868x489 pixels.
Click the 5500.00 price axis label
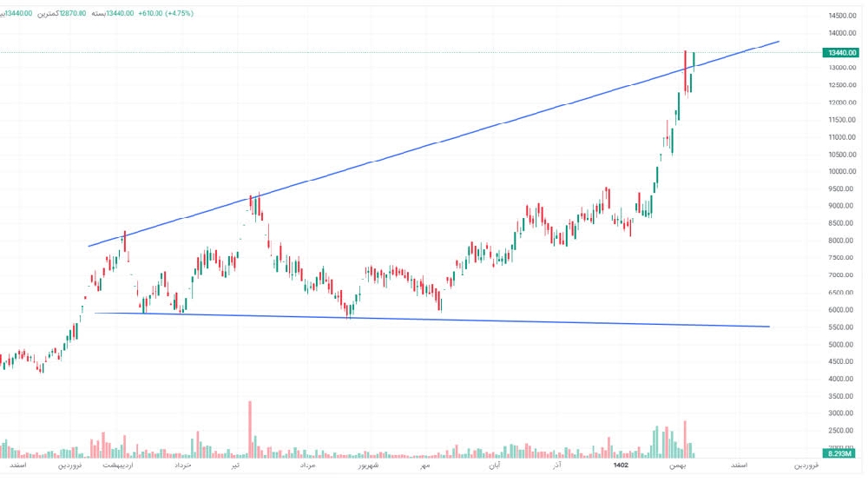pos(842,327)
